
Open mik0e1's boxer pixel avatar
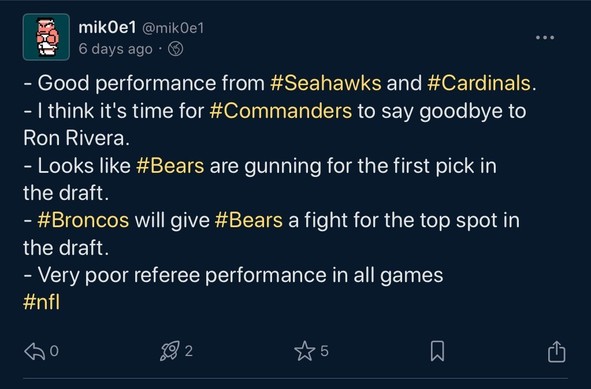coord(46,37)
